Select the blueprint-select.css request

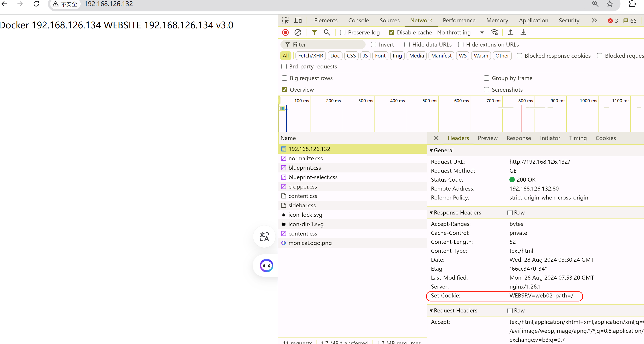pos(313,177)
